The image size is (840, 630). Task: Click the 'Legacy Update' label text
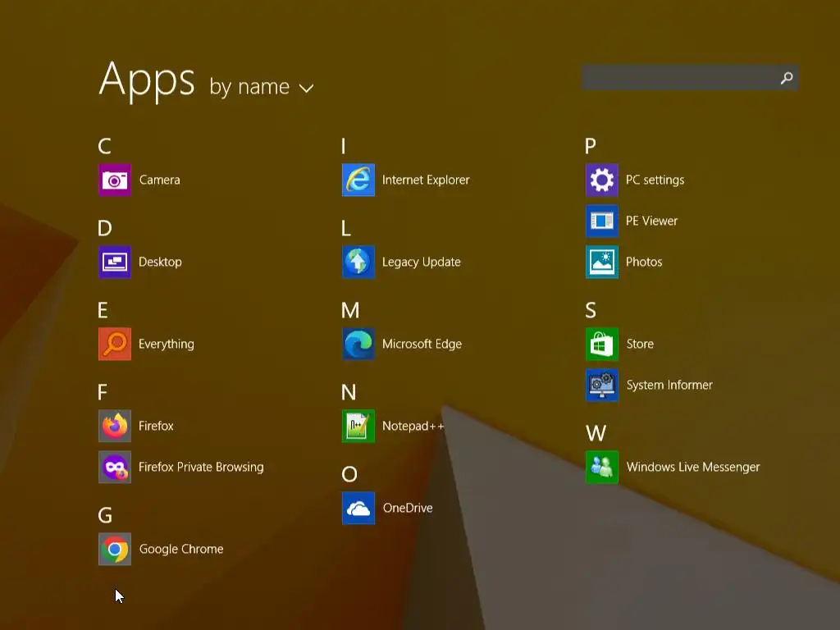(422, 262)
